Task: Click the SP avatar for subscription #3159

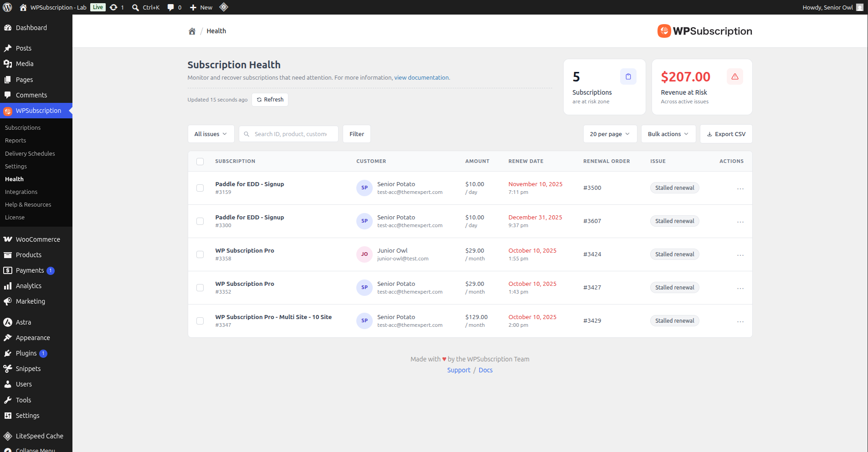Action: pos(365,188)
